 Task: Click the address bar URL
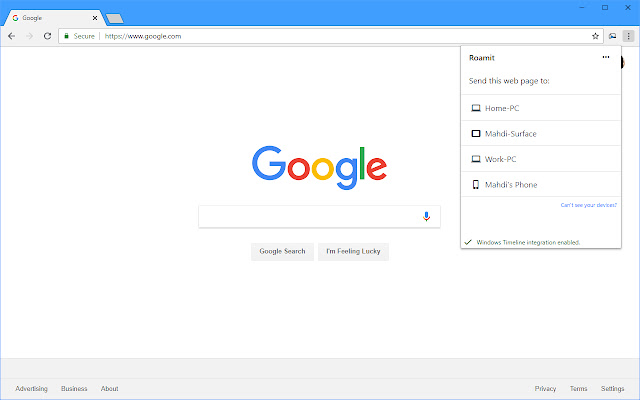pos(143,36)
